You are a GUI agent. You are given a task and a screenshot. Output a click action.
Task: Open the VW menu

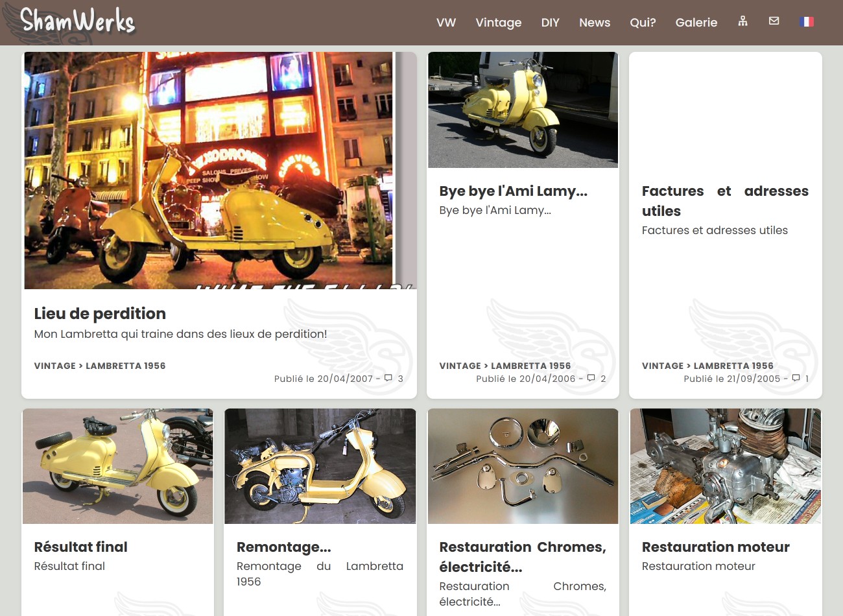(446, 23)
